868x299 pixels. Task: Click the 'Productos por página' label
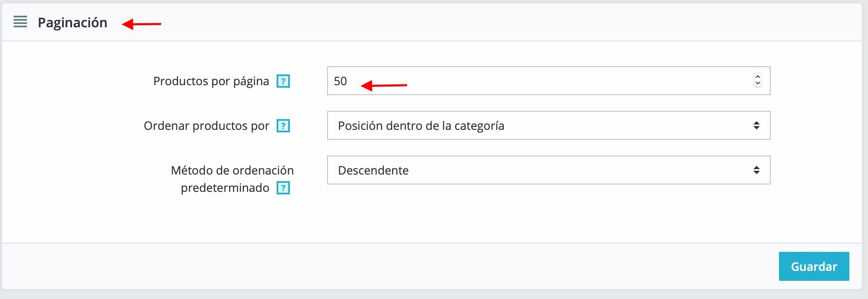(x=211, y=81)
